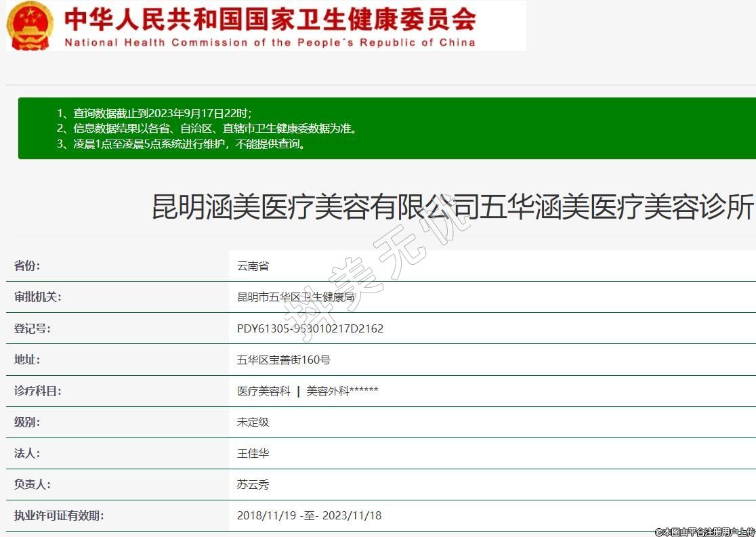
Task: Click the grade value 未定级
Action: tap(253, 422)
